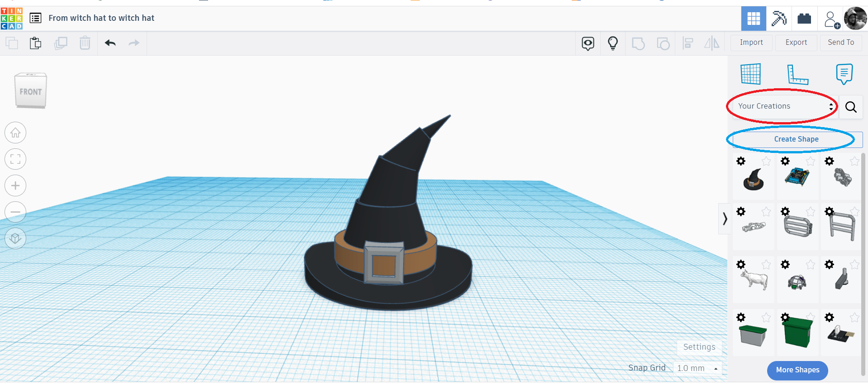Viewport: 868px width, 385px height.
Task: Select the tall green bin shape thumbnail
Action: pos(797,332)
